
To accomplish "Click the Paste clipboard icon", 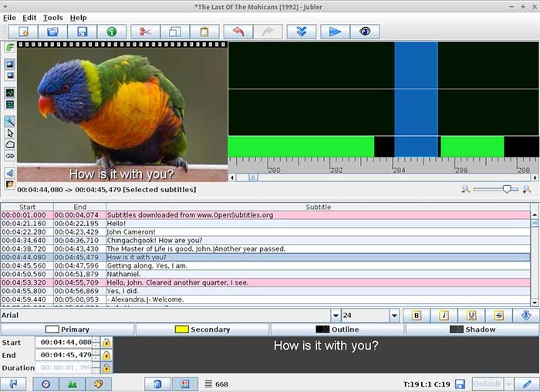I will click(204, 32).
